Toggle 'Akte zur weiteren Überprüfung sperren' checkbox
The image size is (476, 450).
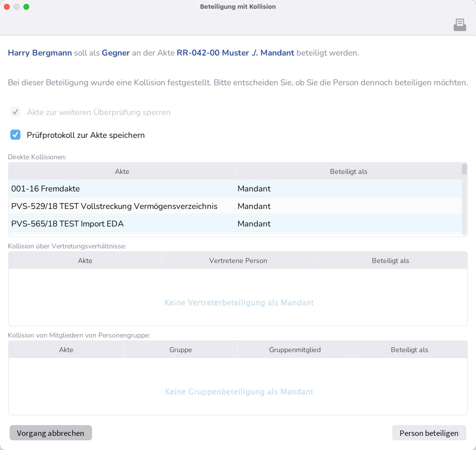[x=15, y=112]
